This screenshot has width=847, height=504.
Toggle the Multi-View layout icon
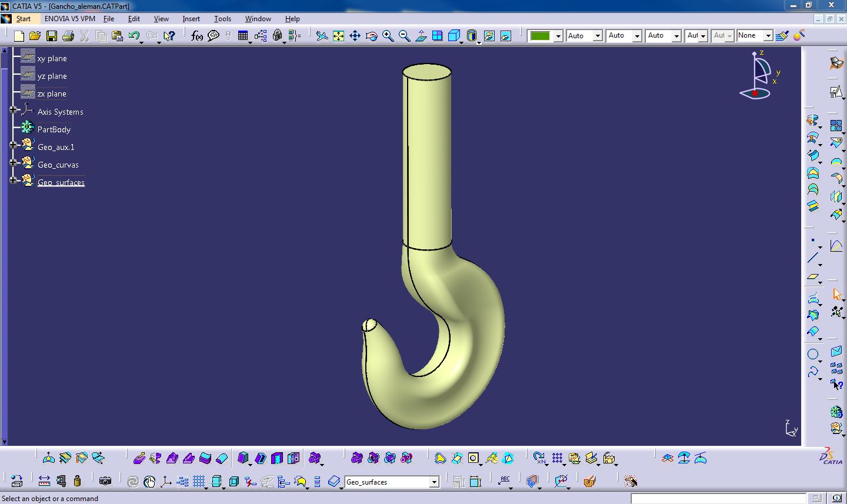click(x=437, y=36)
